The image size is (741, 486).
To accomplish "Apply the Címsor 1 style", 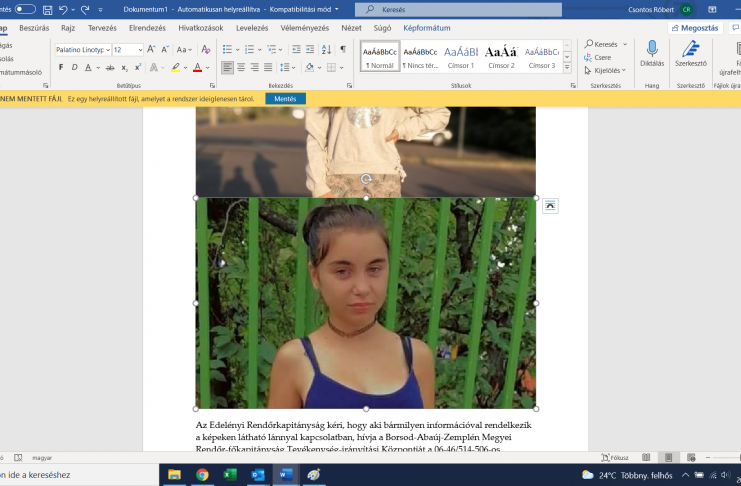I will point(461,56).
